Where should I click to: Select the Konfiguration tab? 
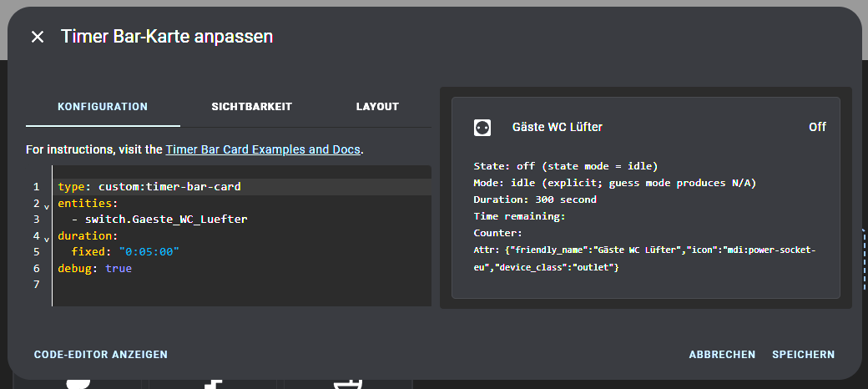click(x=103, y=107)
